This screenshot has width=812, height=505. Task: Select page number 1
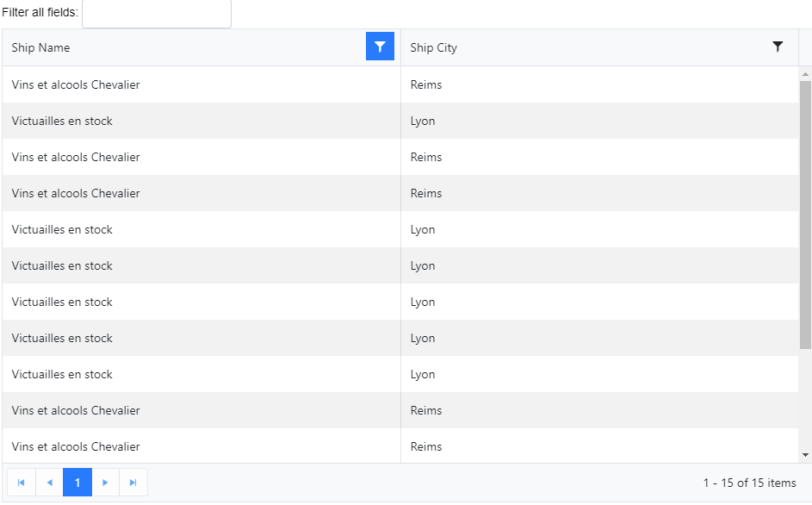pos(77,483)
